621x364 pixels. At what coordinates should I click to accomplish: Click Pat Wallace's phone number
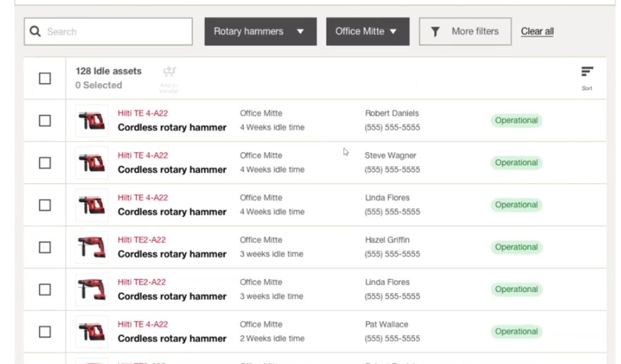coord(392,339)
